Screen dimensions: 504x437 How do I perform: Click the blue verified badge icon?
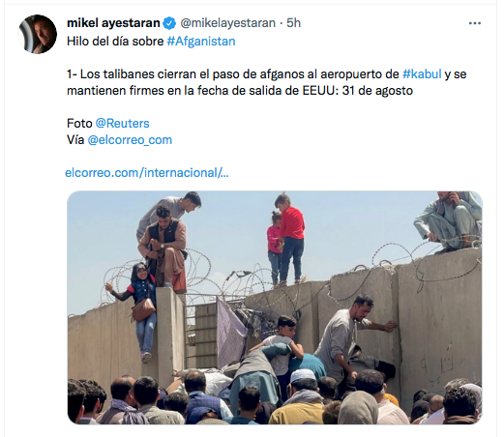click(x=169, y=23)
